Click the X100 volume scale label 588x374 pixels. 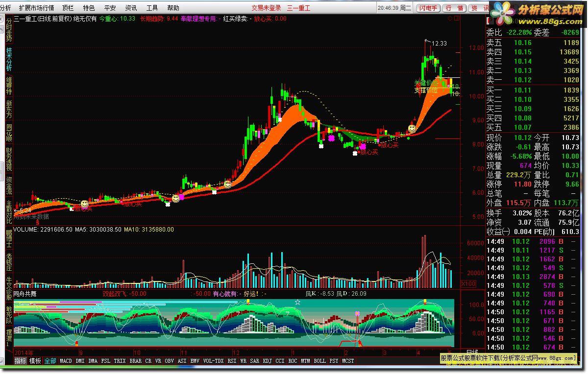(468, 283)
